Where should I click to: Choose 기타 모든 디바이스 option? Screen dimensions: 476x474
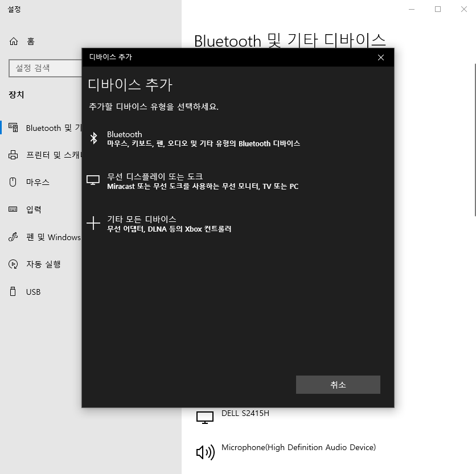141,219
